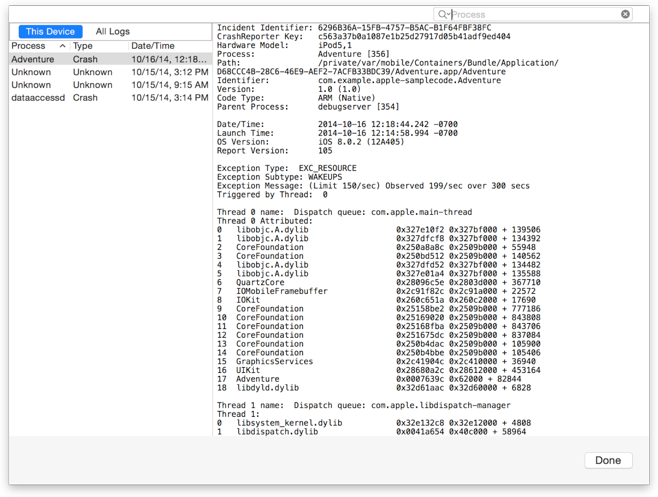Click the Version 1.0 (1.0) line
This screenshot has height=497, width=658.
point(289,89)
